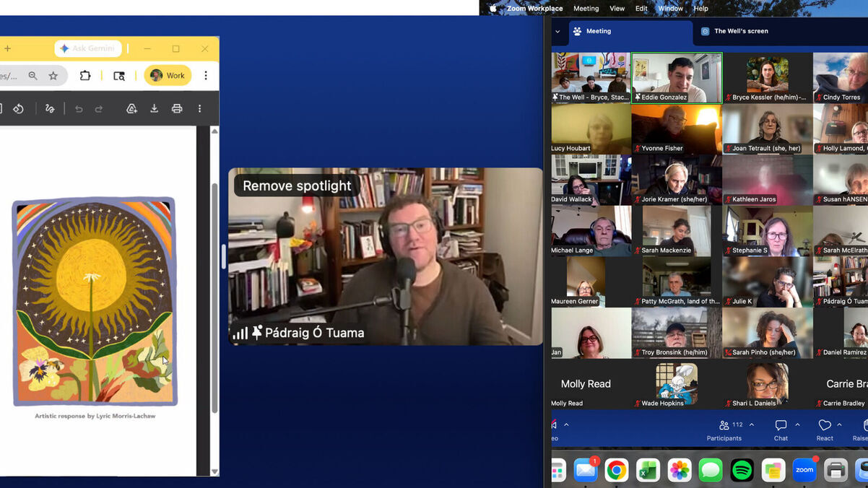Print the PDF document
Screen dimensions: 868x488
coord(177,108)
